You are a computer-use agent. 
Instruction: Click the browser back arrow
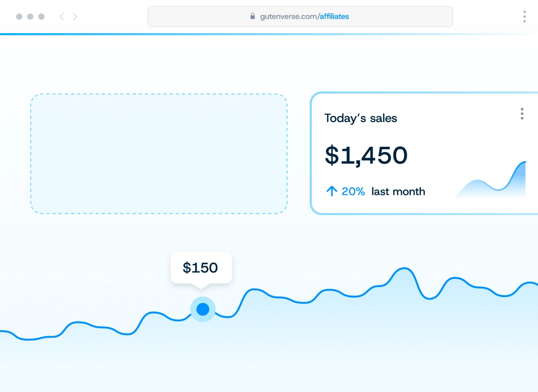click(62, 17)
